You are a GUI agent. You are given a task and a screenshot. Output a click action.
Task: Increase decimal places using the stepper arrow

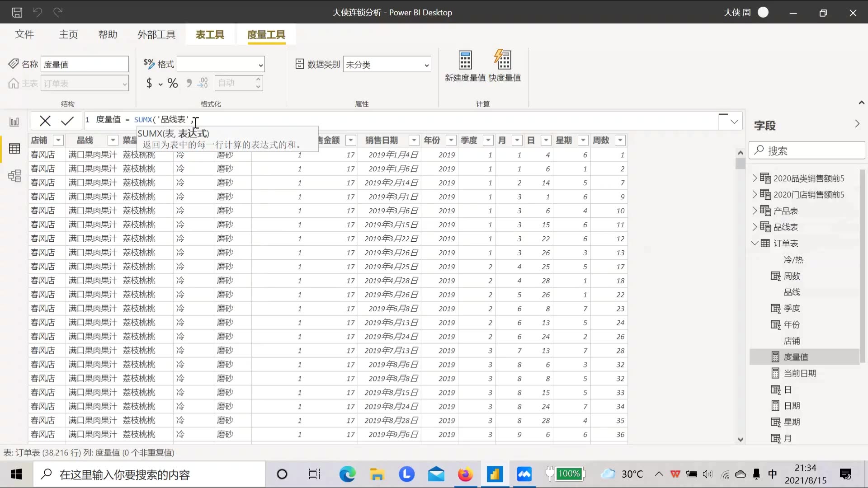click(x=258, y=80)
